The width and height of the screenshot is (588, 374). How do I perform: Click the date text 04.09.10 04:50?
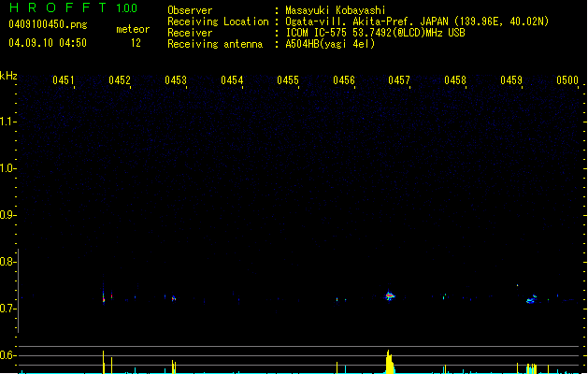click(x=48, y=43)
